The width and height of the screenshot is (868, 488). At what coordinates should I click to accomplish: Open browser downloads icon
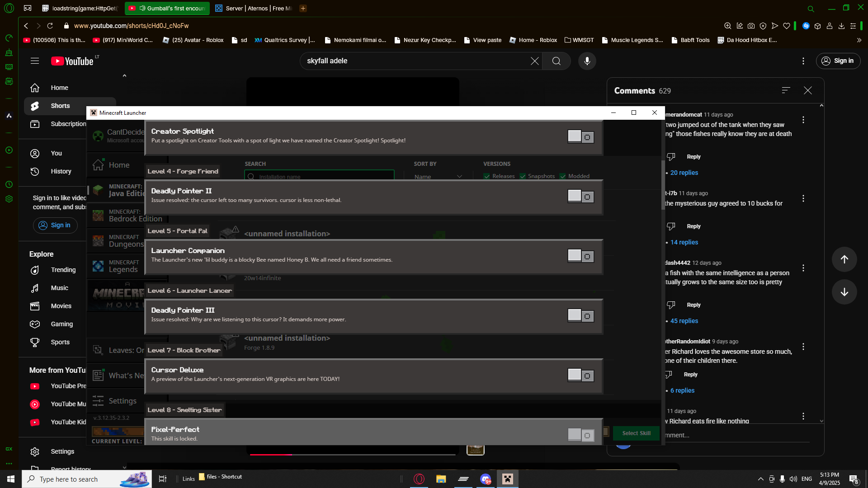tap(841, 26)
